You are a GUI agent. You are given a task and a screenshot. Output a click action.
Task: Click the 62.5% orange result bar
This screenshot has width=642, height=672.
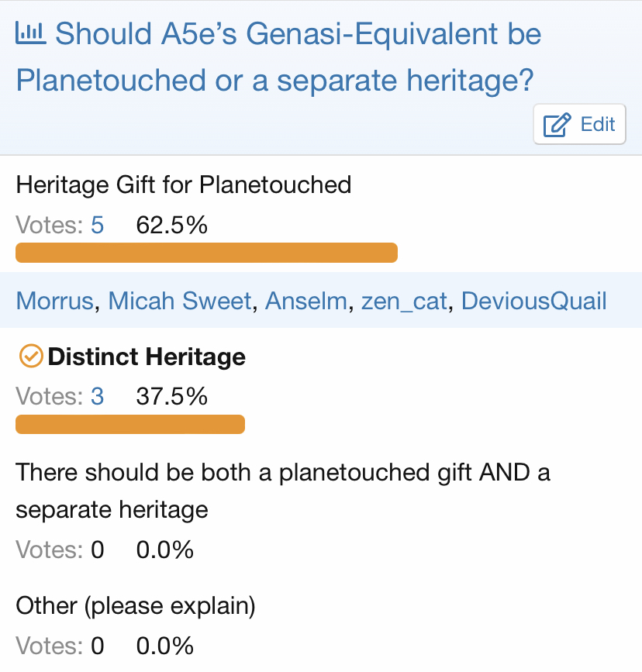[x=206, y=253]
